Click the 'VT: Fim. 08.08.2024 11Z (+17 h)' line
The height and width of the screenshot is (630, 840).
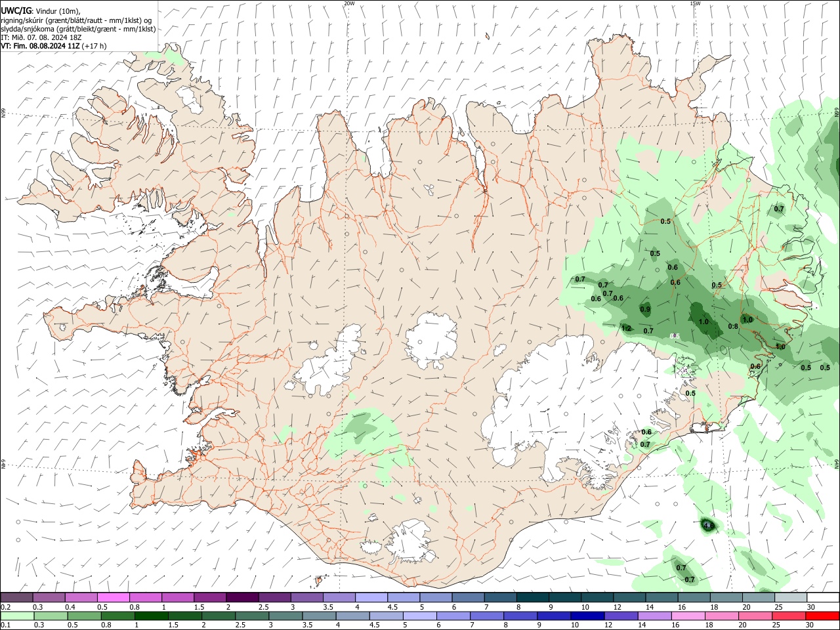pyautogui.click(x=54, y=46)
